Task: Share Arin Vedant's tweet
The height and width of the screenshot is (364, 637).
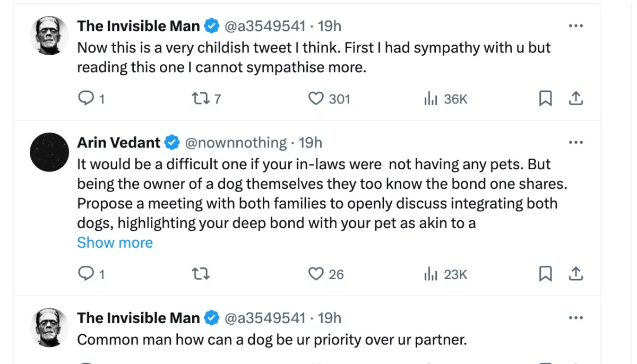Action: tap(576, 274)
